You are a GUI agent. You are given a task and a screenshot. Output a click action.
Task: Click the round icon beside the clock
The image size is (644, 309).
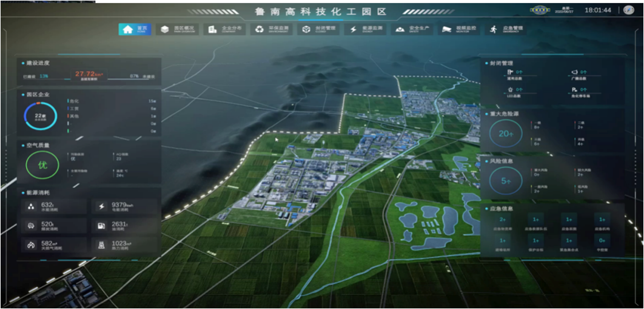(629, 10)
